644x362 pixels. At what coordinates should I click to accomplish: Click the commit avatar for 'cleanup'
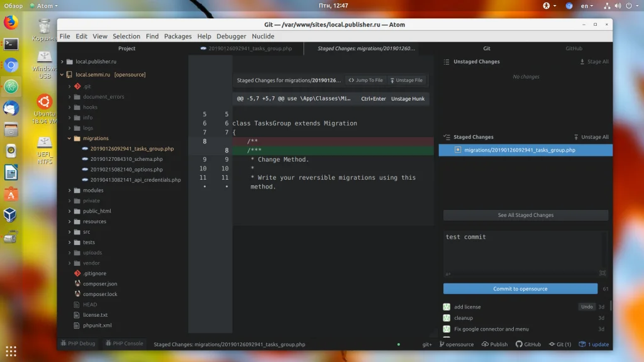pos(447,317)
